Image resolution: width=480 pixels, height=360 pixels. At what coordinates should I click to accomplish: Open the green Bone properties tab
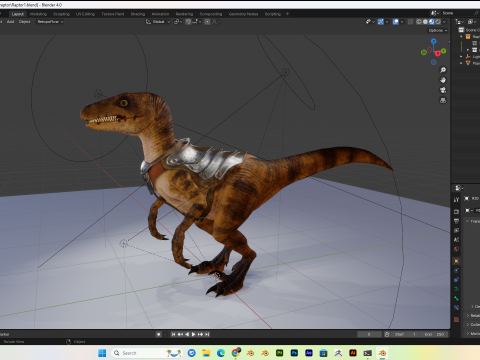point(456,298)
